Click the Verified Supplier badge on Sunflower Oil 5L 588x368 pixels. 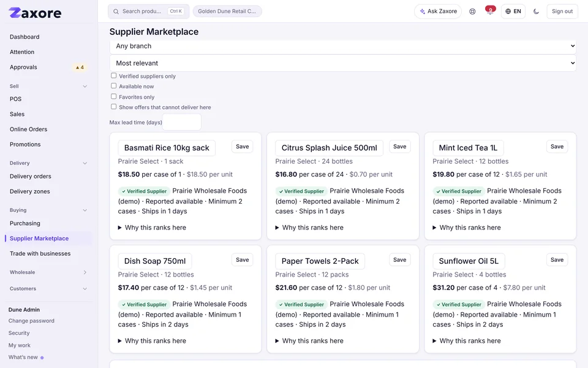tap(459, 305)
